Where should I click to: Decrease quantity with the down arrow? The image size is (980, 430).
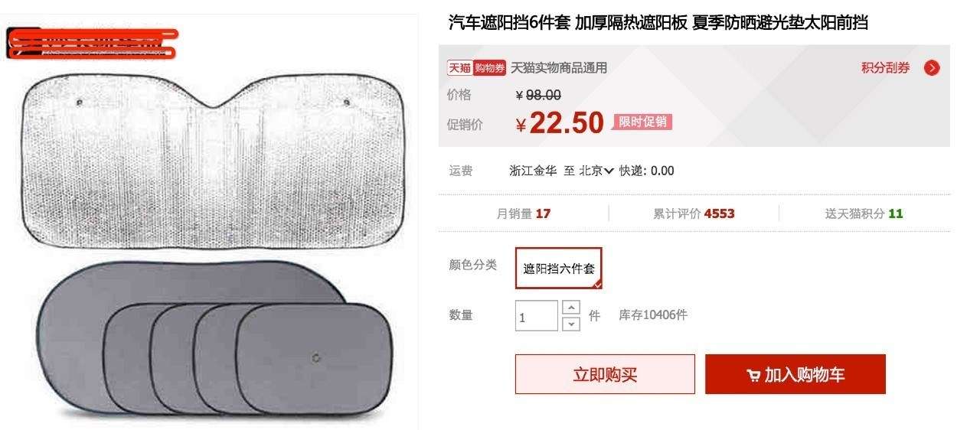(571, 324)
